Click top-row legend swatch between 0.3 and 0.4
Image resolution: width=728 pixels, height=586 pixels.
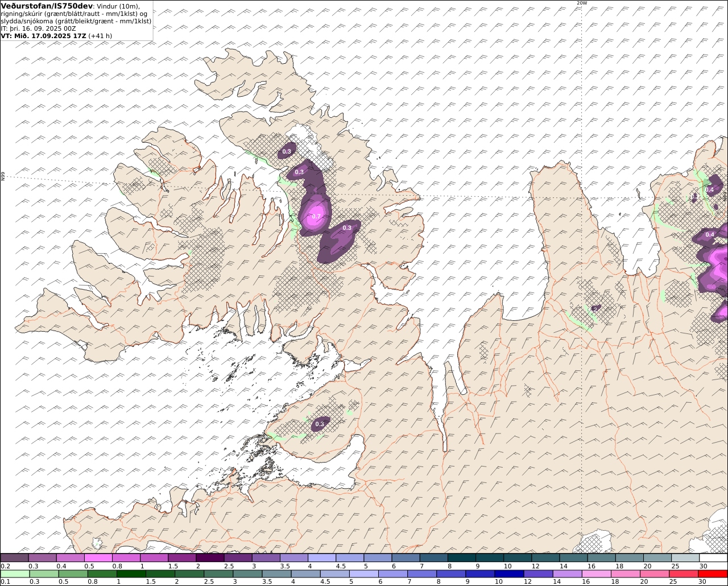point(42,558)
